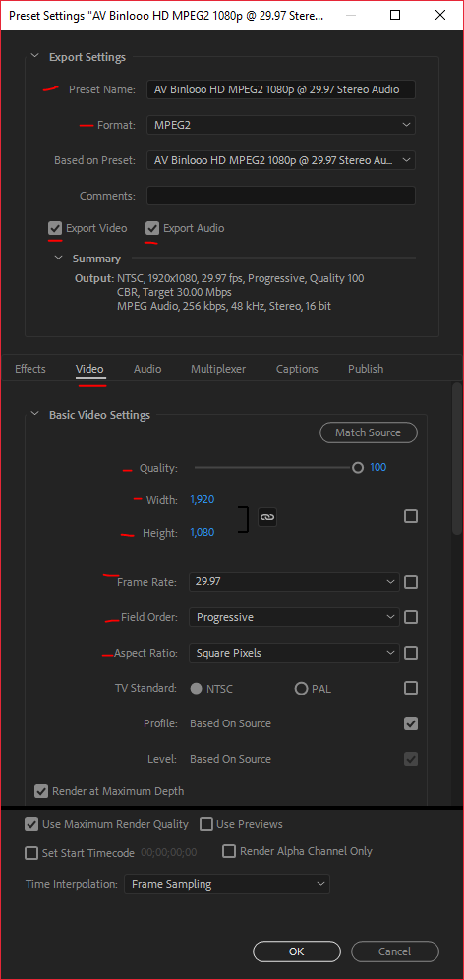Open the Format dropdown showing MPEG2
Screen dimensions: 464x980
(281, 125)
